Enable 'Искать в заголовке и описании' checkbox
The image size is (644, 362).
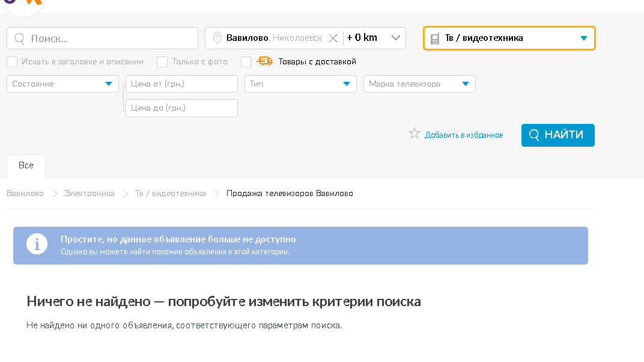tap(12, 62)
